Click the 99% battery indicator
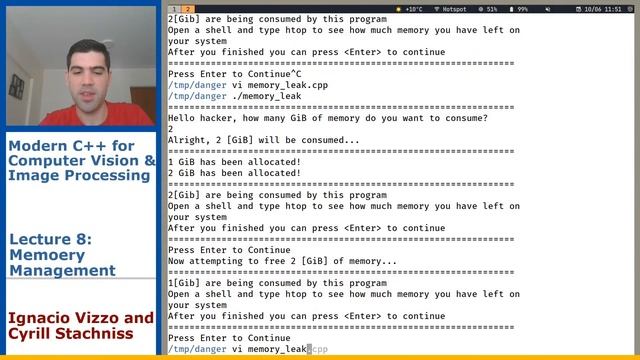 pos(518,9)
